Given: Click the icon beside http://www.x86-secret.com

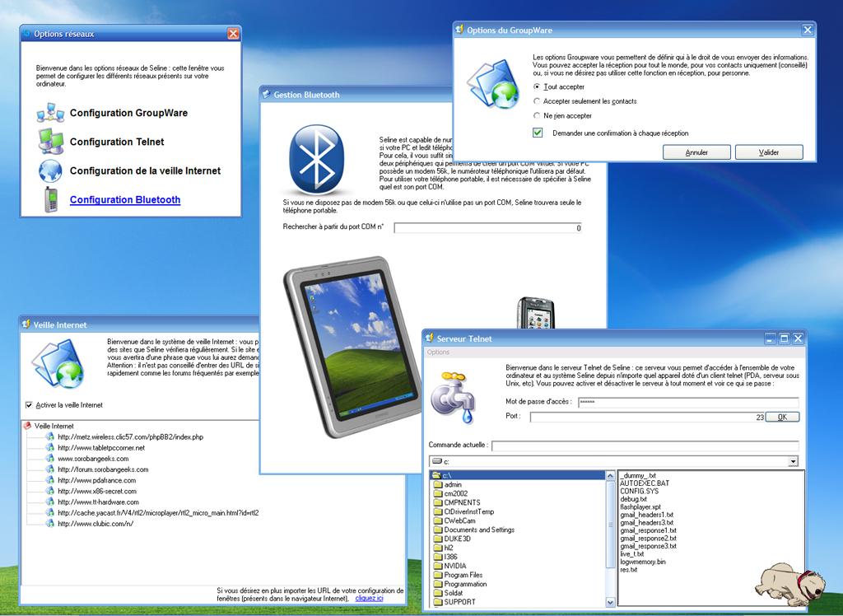Looking at the screenshot, I should pos(50,491).
